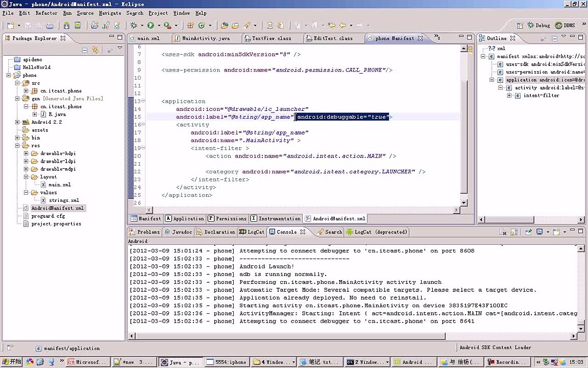This screenshot has height=368, width=588.
Task: Toggle Link with Editor in Package Explorer
Action: pyautogui.click(x=95, y=50)
